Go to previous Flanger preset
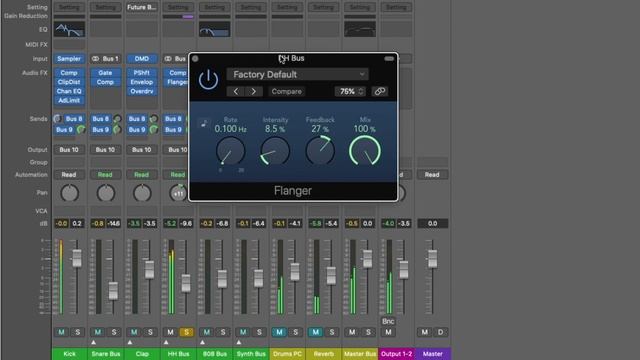 point(236,91)
